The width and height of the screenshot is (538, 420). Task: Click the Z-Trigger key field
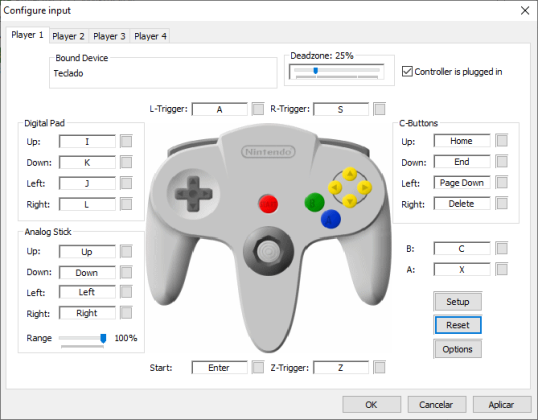(341, 368)
